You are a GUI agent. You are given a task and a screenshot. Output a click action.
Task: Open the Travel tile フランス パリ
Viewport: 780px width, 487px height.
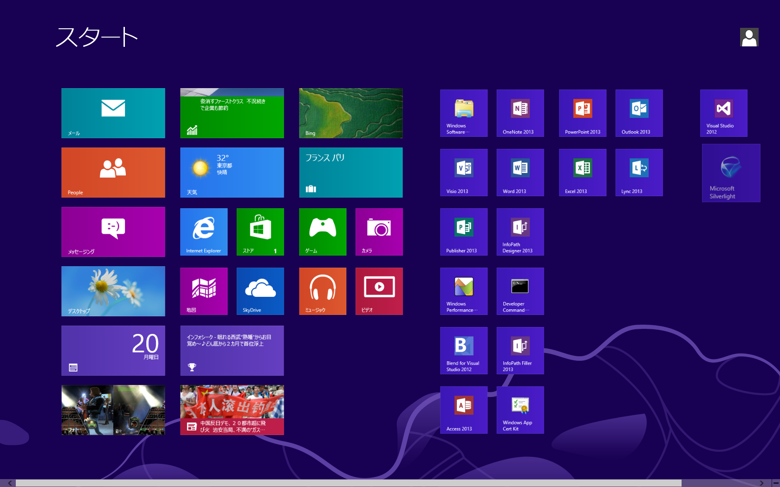[x=351, y=172]
